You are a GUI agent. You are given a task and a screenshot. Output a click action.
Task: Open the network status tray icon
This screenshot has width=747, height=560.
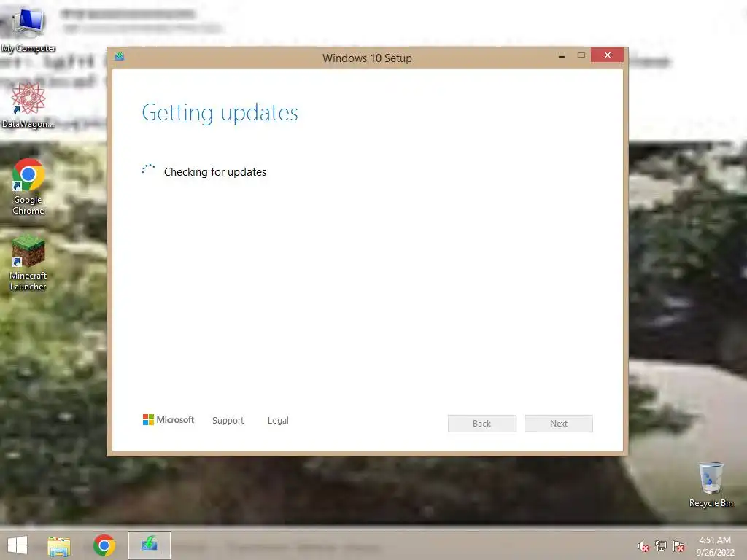click(661, 545)
